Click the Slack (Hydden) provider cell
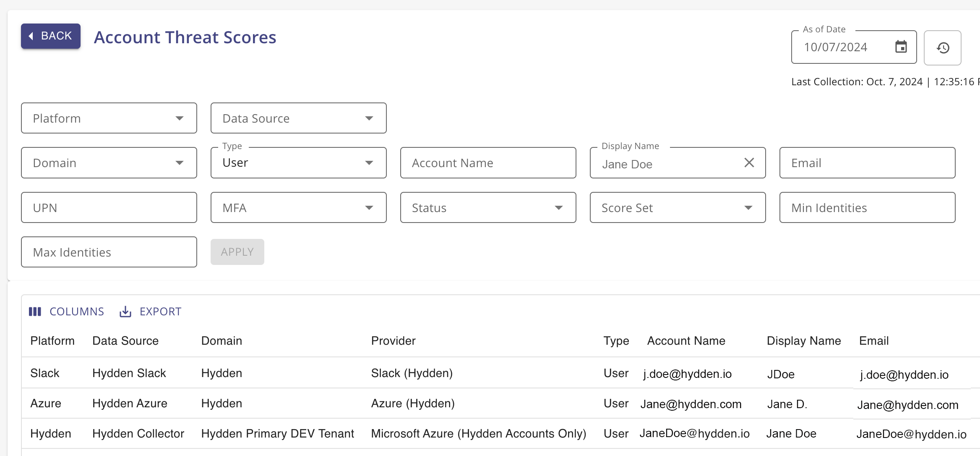980x456 pixels. tap(412, 373)
